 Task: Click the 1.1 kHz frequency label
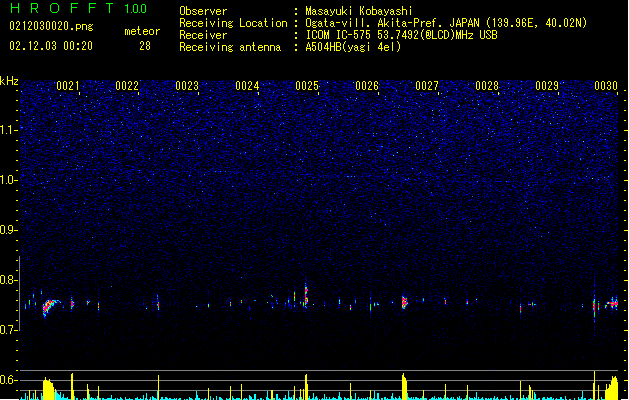tap(9, 130)
